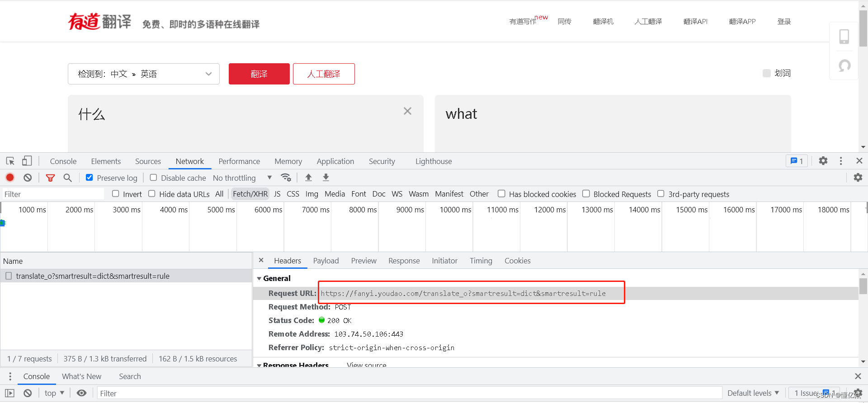Open Network panel settings gear

pyautogui.click(x=858, y=178)
